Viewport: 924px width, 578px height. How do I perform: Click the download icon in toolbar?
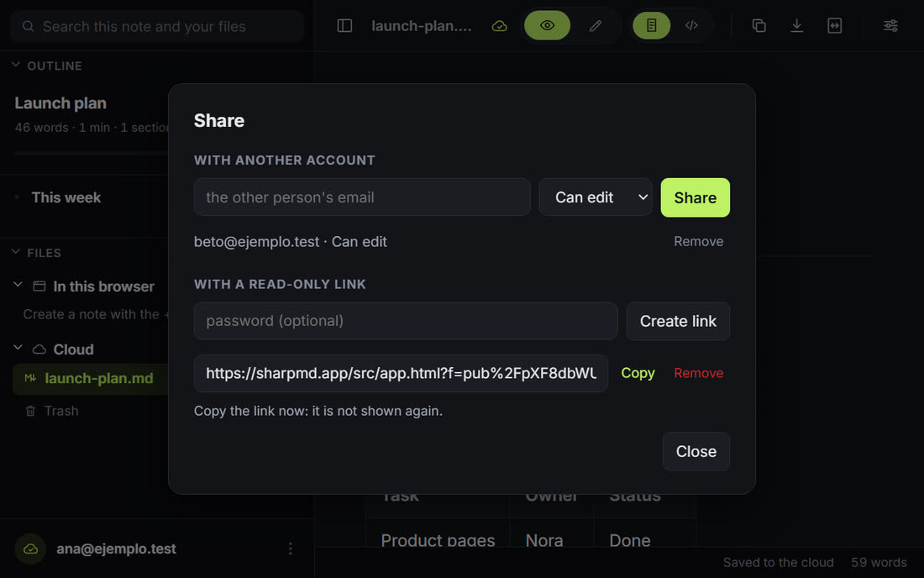[x=796, y=26]
